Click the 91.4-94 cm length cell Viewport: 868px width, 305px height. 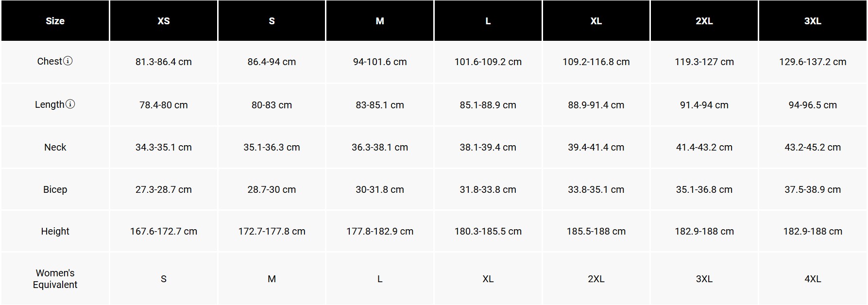coord(704,105)
